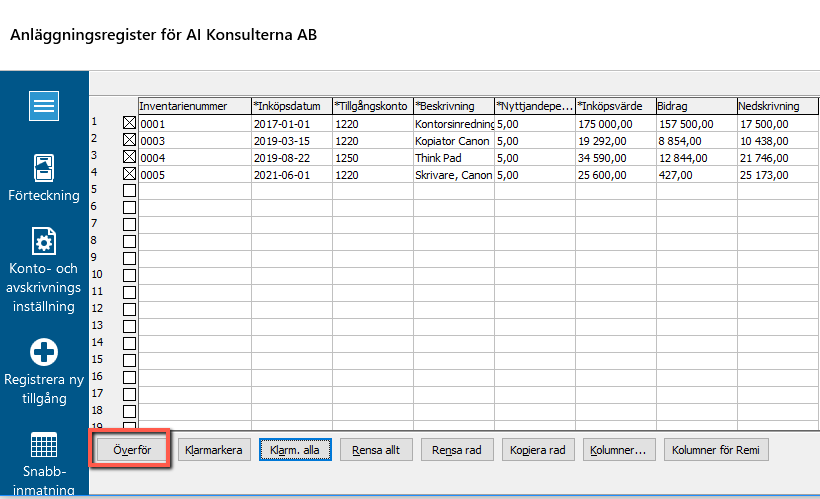
Task: Tick the empty checkbox in row 5
Action: [x=129, y=190]
